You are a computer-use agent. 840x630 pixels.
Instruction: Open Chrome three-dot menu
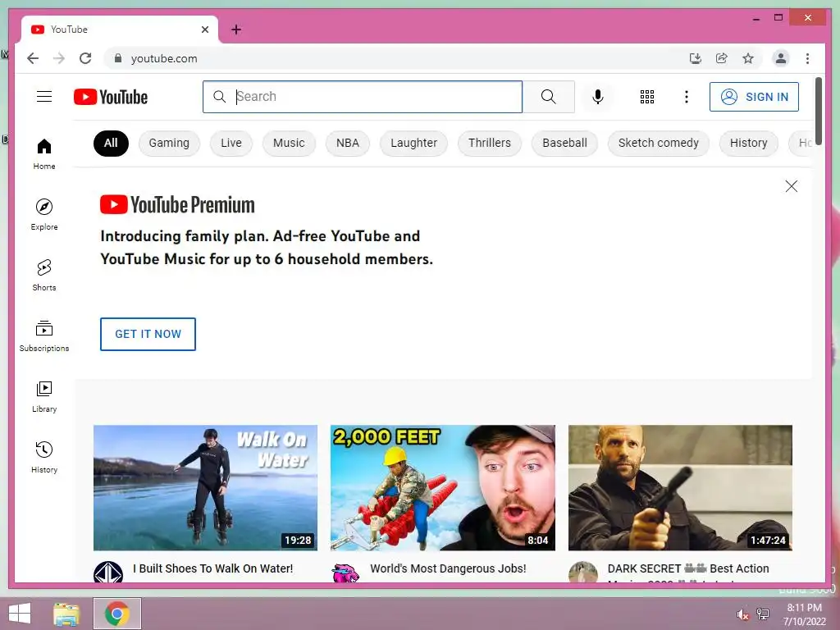coord(807,58)
